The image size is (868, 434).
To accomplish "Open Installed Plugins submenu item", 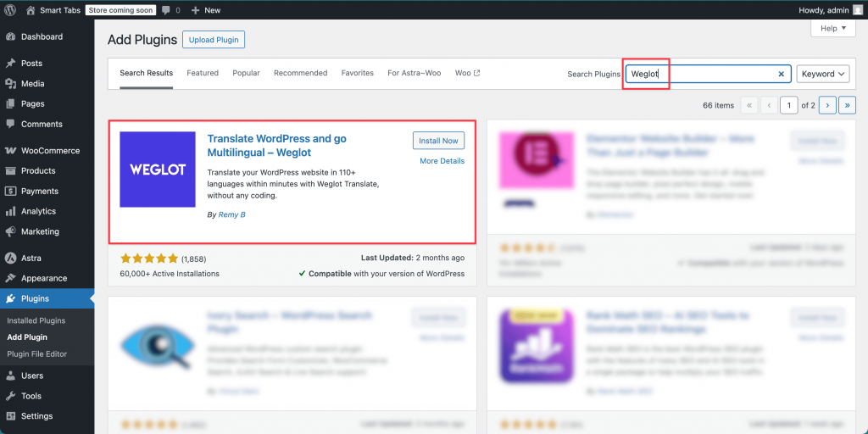I will point(36,320).
